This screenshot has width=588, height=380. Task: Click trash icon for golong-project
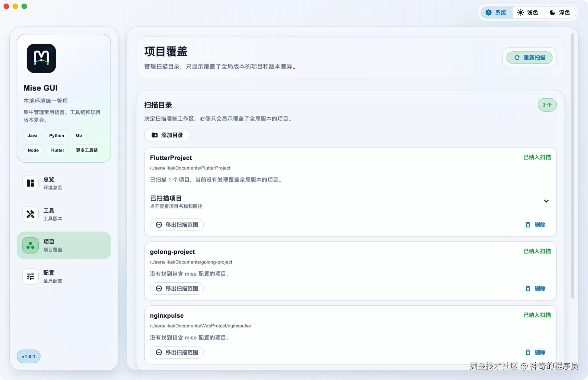pos(528,288)
